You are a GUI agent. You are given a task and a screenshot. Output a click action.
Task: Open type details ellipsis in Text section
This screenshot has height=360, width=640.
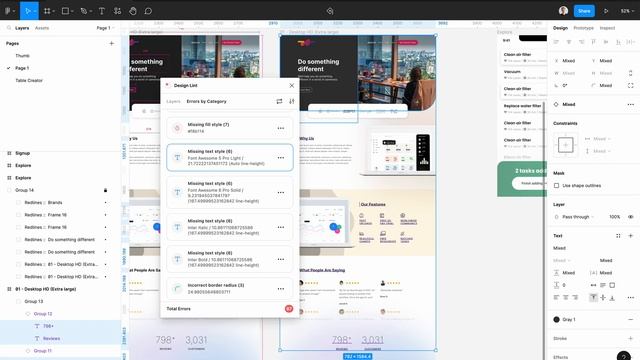(x=630, y=298)
